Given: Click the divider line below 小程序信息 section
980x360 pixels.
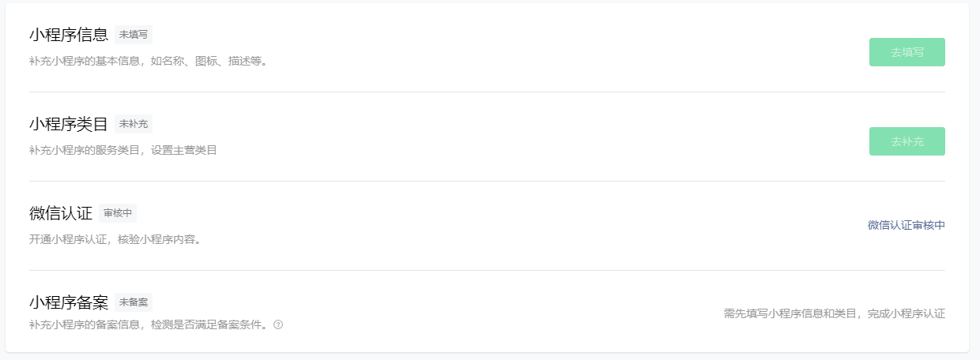Looking at the screenshot, I should (487, 92).
